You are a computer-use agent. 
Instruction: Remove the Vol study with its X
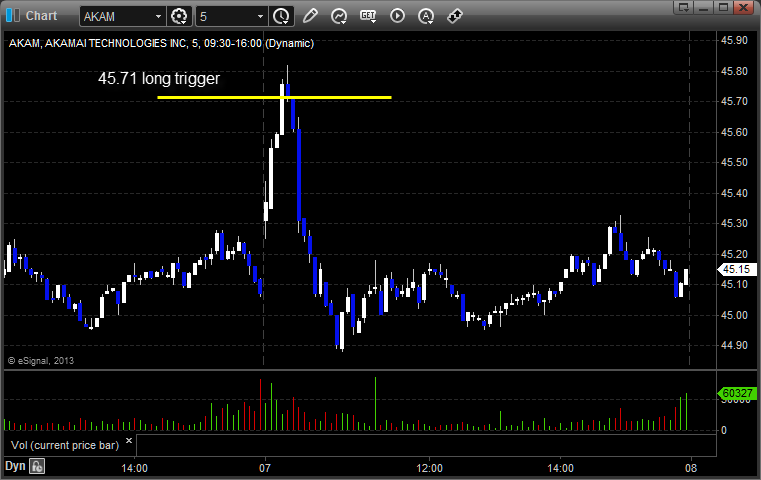pyautogui.click(x=129, y=441)
